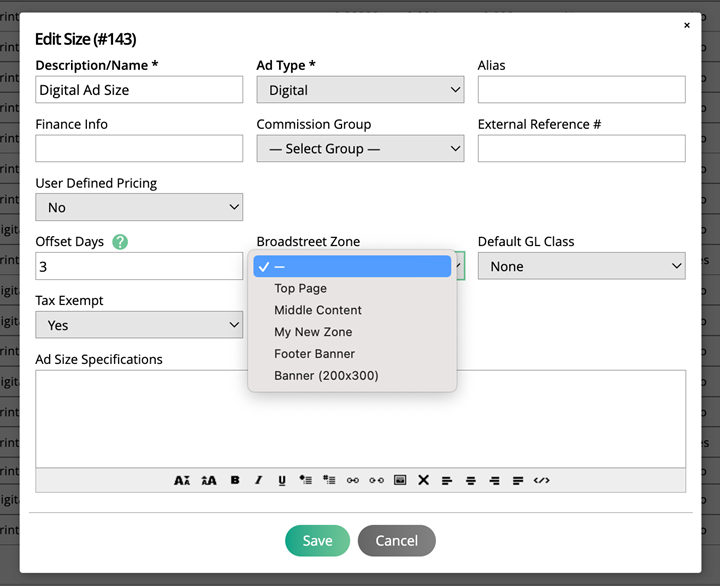Insert image using the editor toolbar
The image size is (720, 586).
coord(400,480)
